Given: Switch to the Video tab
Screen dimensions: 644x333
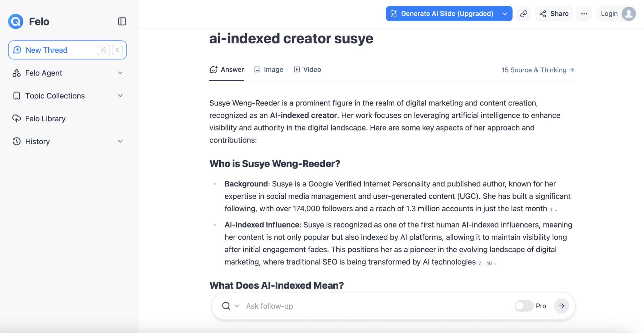Looking at the screenshot, I should point(307,69).
